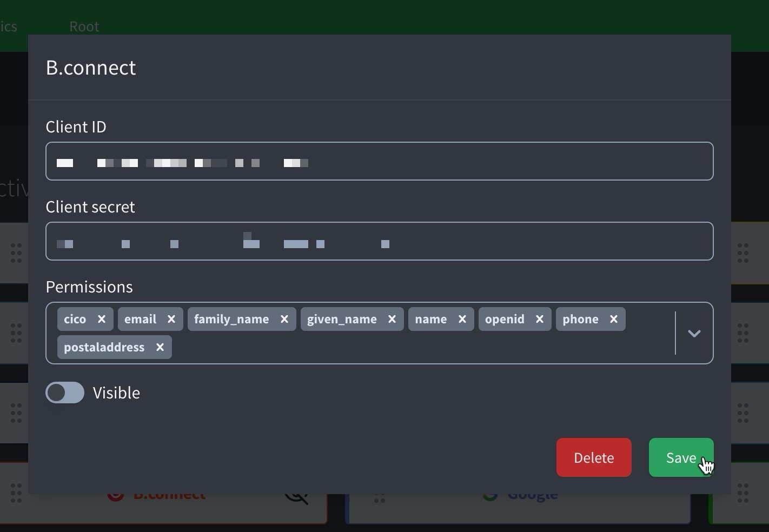Remove the given_name permission tag
The width and height of the screenshot is (769, 532).
[392, 319]
